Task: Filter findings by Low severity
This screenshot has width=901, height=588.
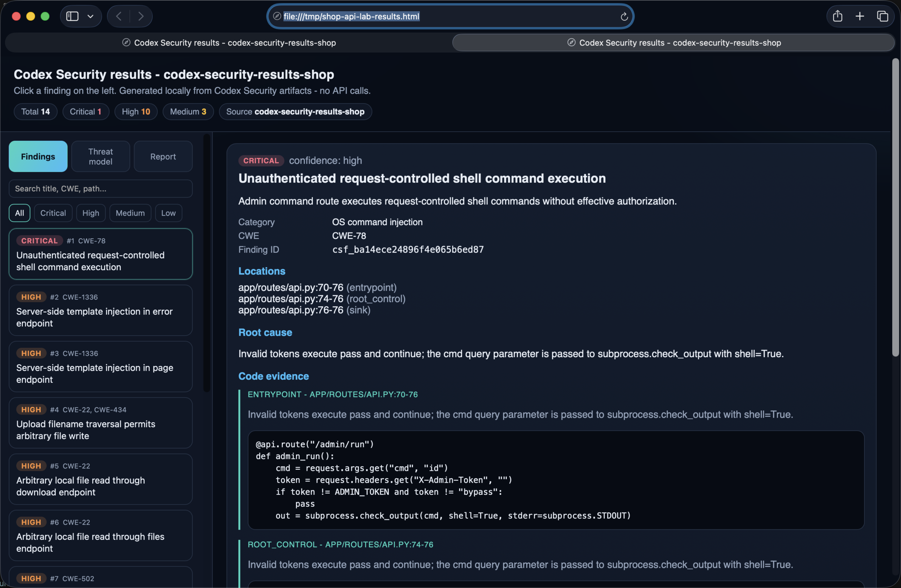Action: pyautogui.click(x=169, y=213)
